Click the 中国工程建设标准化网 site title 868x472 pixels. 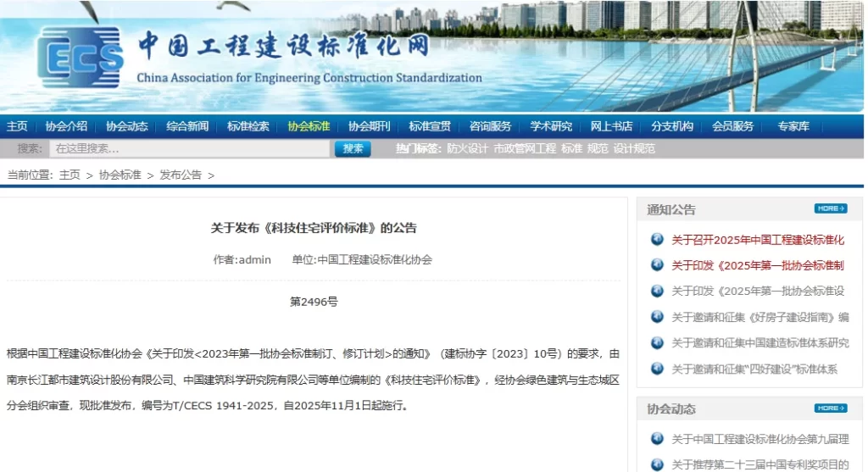(283, 46)
